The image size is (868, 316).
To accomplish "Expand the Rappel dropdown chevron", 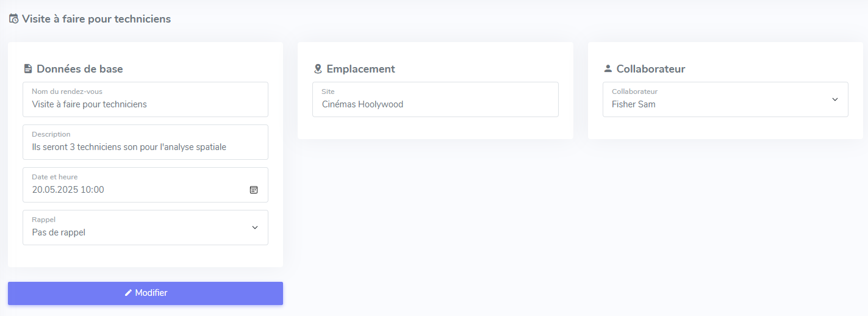I will pyautogui.click(x=255, y=228).
